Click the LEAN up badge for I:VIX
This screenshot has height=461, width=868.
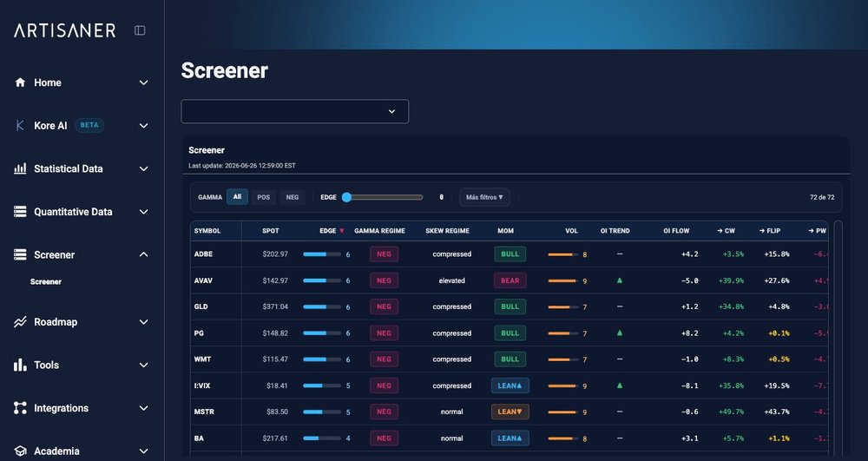point(510,385)
